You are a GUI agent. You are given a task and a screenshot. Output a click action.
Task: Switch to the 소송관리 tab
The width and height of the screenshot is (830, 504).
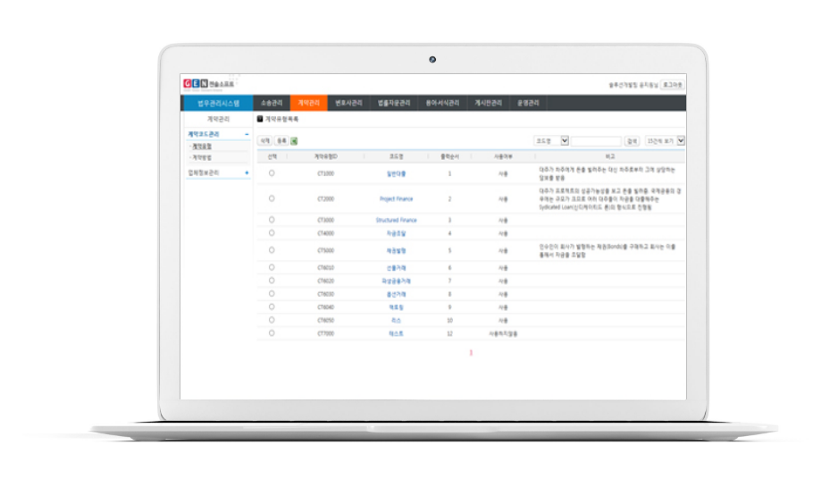click(271, 103)
